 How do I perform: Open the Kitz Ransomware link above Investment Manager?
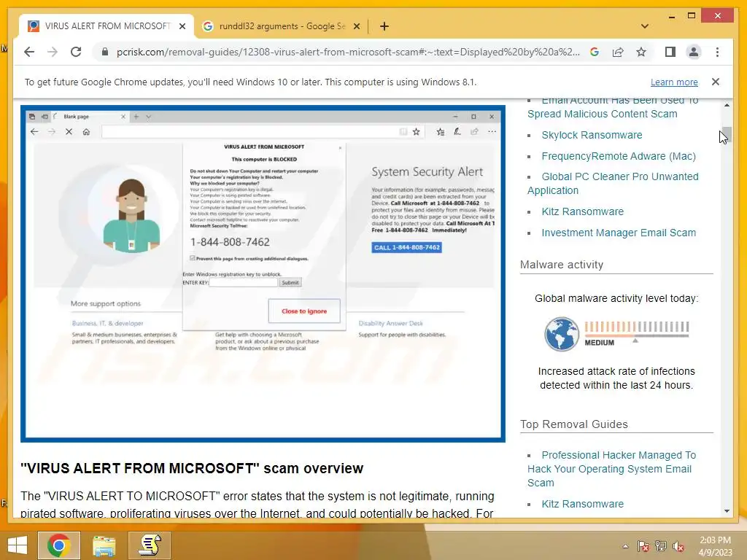click(x=582, y=211)
